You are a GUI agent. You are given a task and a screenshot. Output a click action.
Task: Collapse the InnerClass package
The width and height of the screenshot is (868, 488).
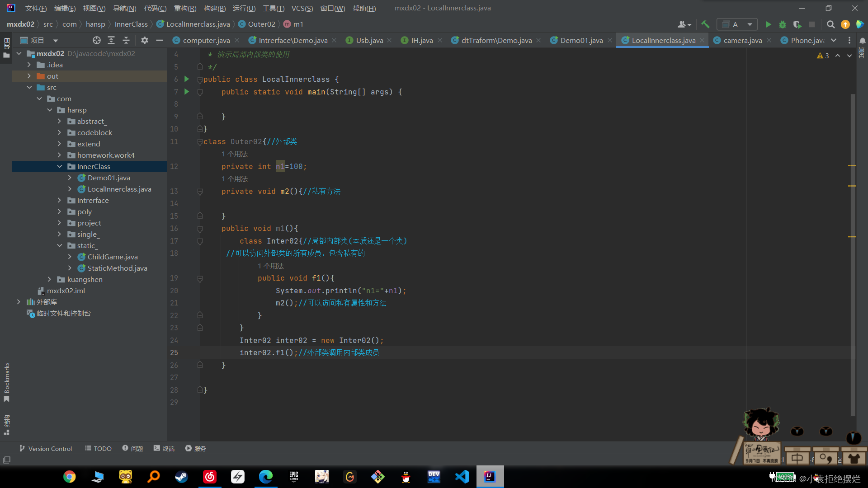coord(59,166)
